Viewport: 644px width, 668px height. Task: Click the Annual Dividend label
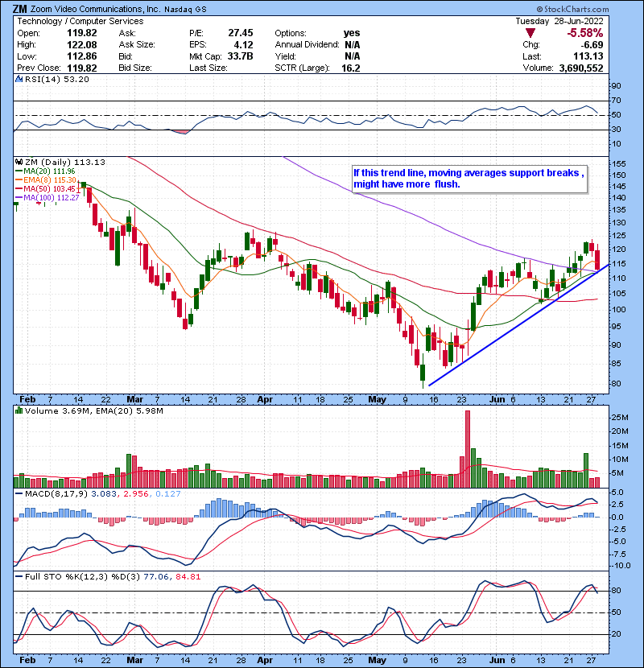307,45
